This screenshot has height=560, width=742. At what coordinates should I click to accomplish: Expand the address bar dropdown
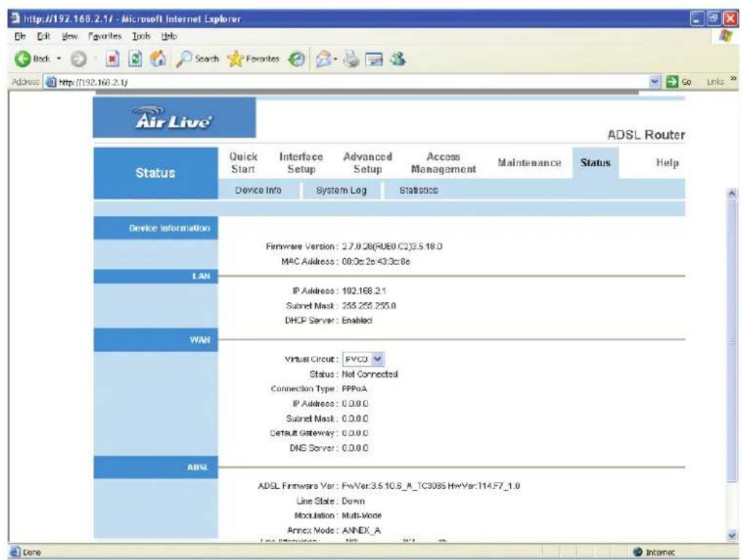tap(654, 82)
